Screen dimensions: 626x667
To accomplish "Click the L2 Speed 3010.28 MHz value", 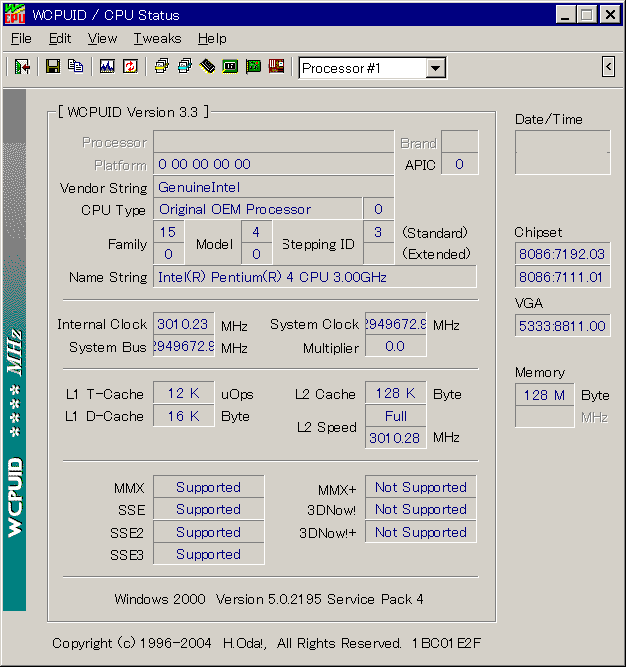I will click(x=396, y=438).
